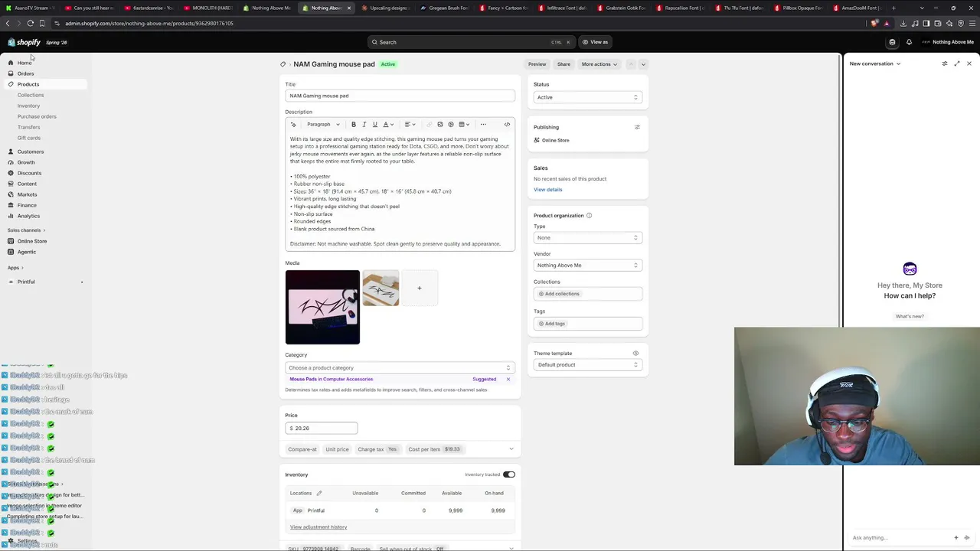Select the main mouse pad media thumbnail

point(322,307)
